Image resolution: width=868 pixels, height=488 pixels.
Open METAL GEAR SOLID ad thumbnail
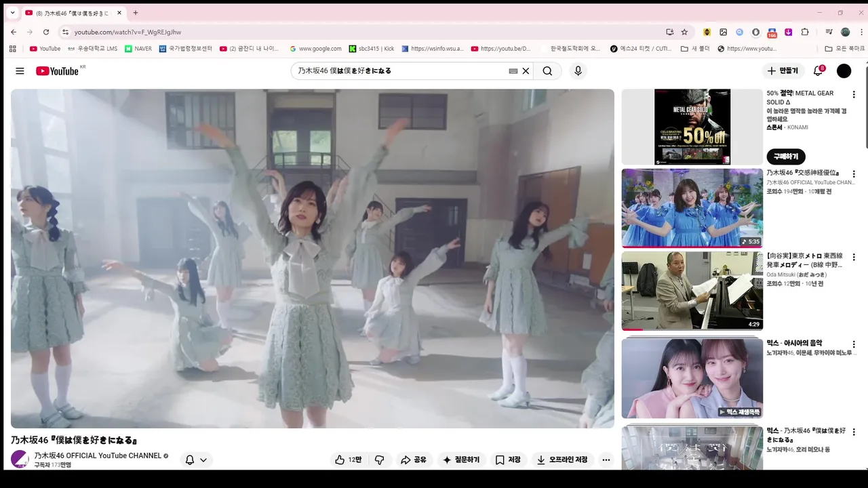pyautogui.click(x=692, y=127)
